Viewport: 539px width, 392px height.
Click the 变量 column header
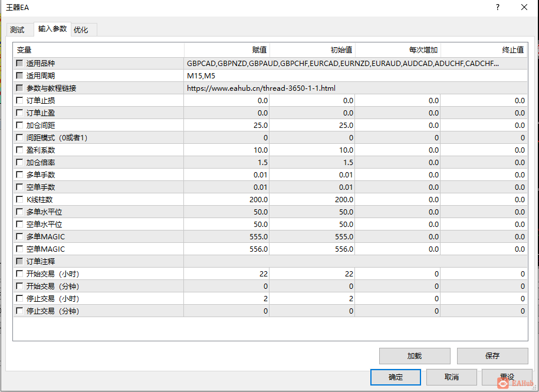[x=98, y=50]
